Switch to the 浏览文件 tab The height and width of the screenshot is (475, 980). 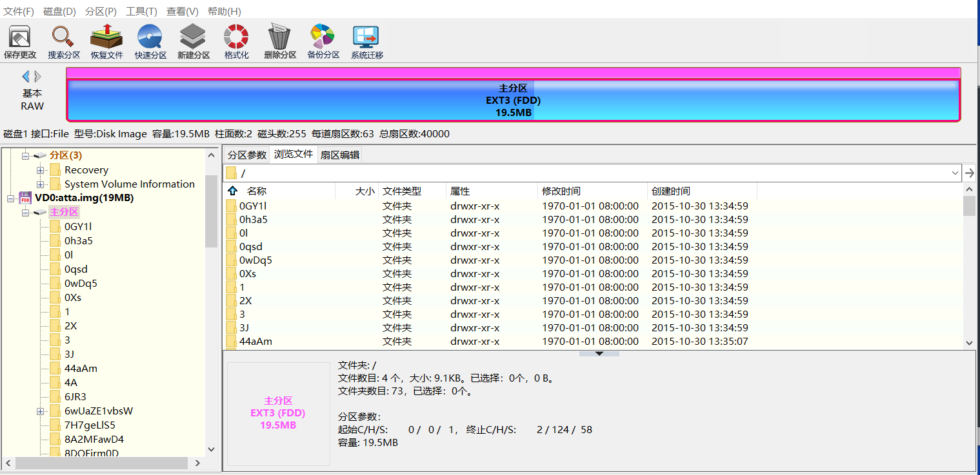click(294, 154)
